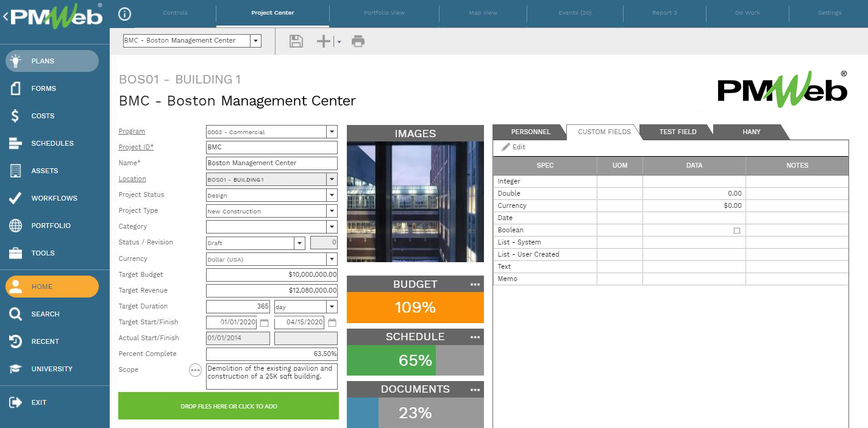Toggle the Boolean checkbox in Custom Fields
The image size is (868, 428).
(x=736, y=230)
